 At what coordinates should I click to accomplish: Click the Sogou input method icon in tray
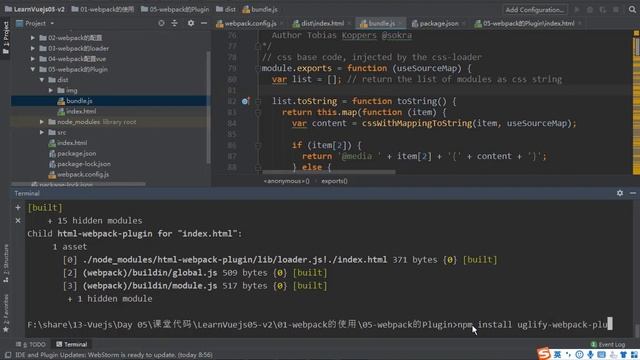[x=544, y=353]
